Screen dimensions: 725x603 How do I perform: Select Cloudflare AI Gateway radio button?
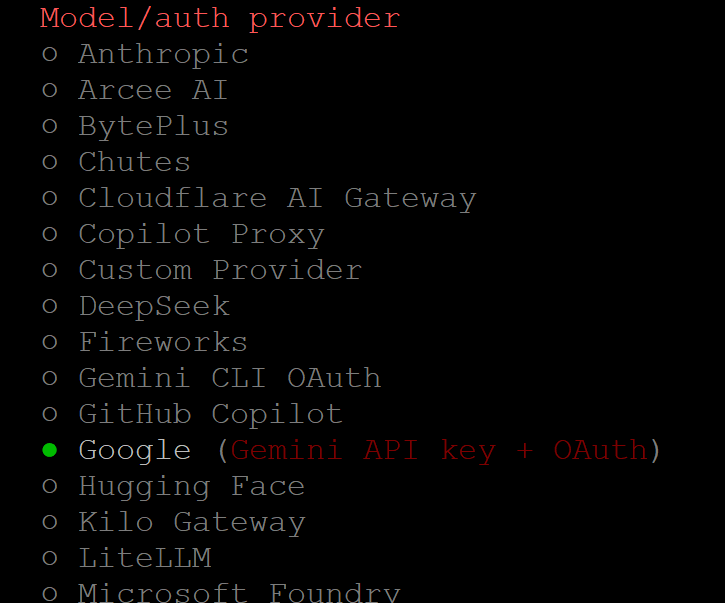point(50,199)
